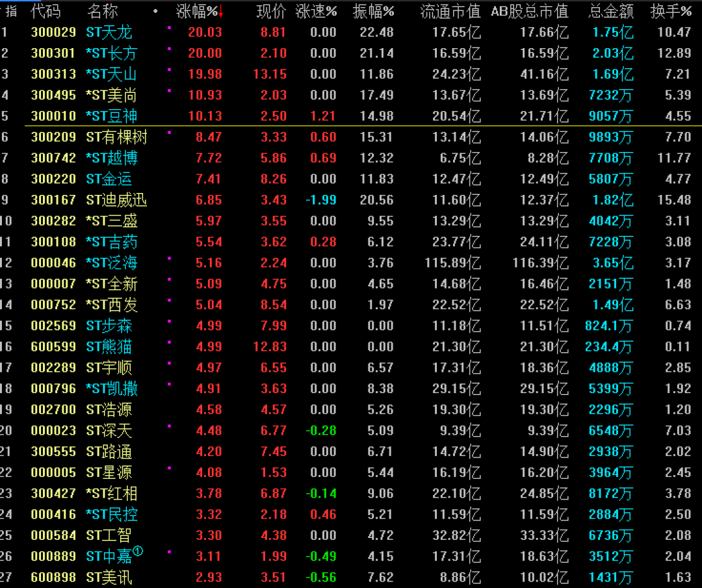Viewport: 702px width, 588px height.
Task: Click the 20.03 gain value
Action: point(205,32)
